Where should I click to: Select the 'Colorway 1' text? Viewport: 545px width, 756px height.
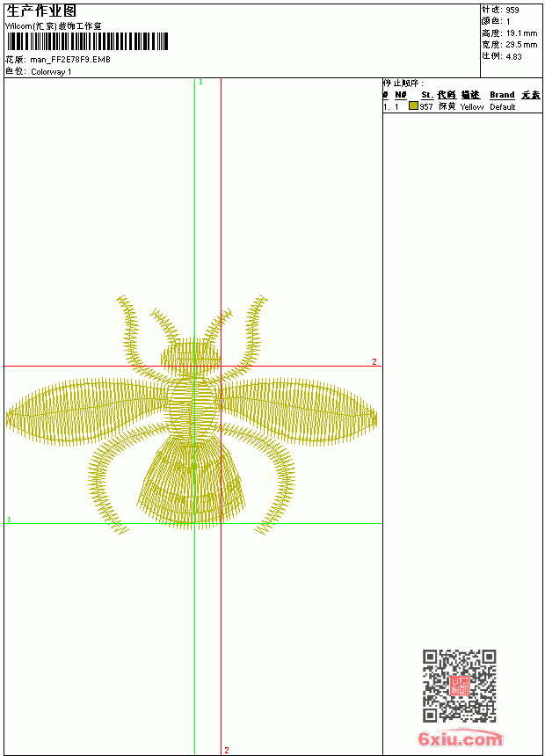pyautogui.click(x=51, y=72)
